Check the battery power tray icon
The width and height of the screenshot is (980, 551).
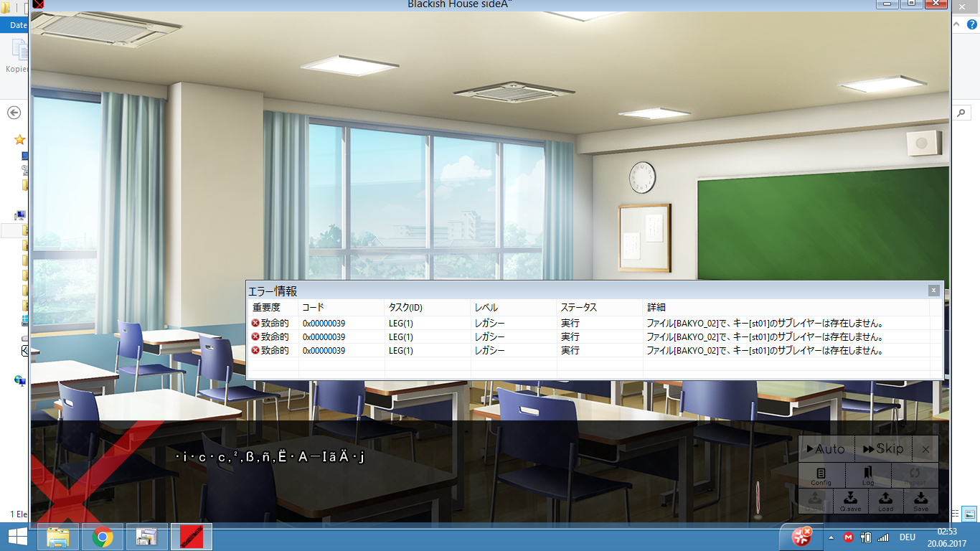click(866, 537)
